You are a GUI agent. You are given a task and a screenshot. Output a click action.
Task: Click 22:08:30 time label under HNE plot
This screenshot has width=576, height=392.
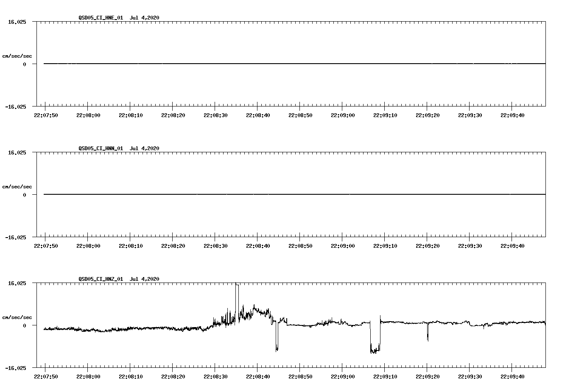coord(215,115)
